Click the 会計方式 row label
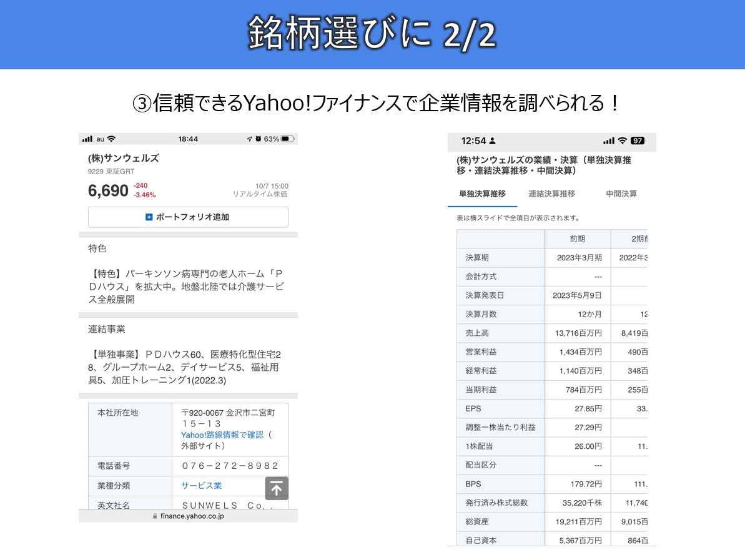745x560 pixels. pos(481,277)
